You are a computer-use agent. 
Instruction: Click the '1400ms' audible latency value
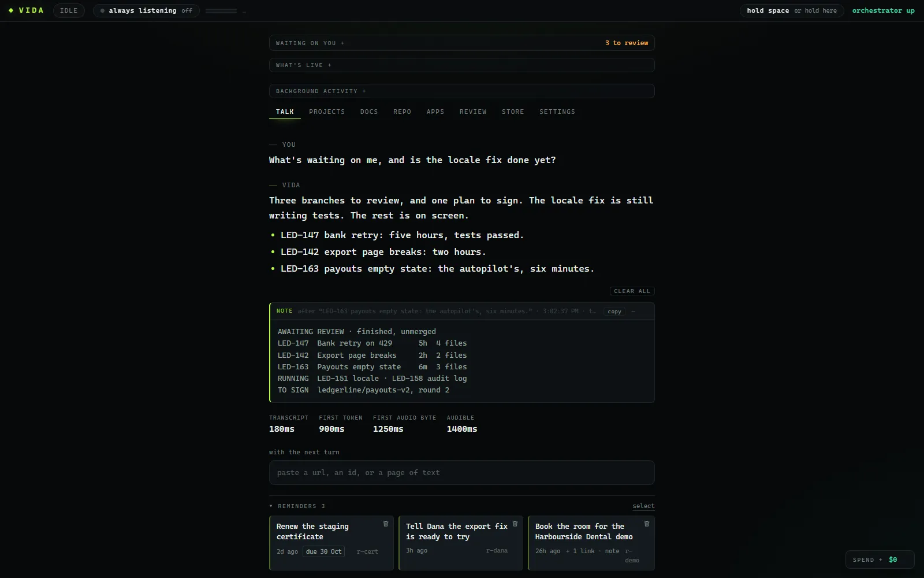tap(462, 429)
